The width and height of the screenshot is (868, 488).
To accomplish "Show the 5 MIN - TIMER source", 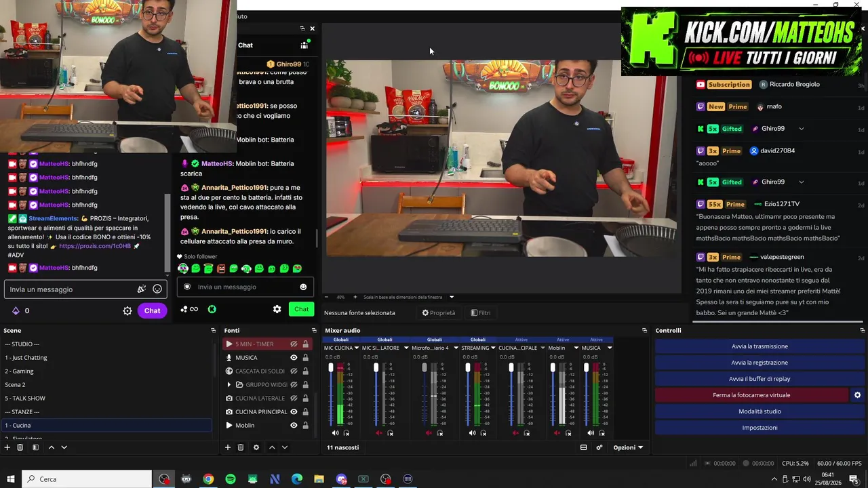I will coord(294,344).
